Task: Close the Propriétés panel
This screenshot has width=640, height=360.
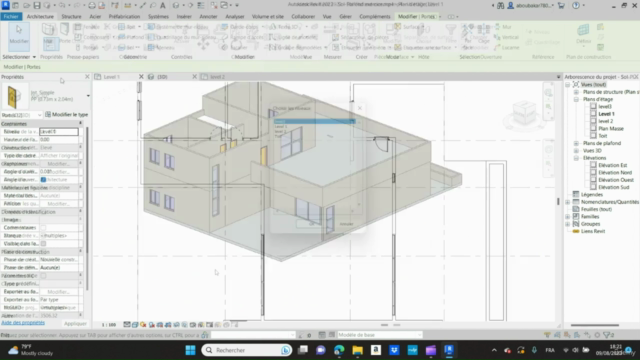Action: (x=87, y=77)
